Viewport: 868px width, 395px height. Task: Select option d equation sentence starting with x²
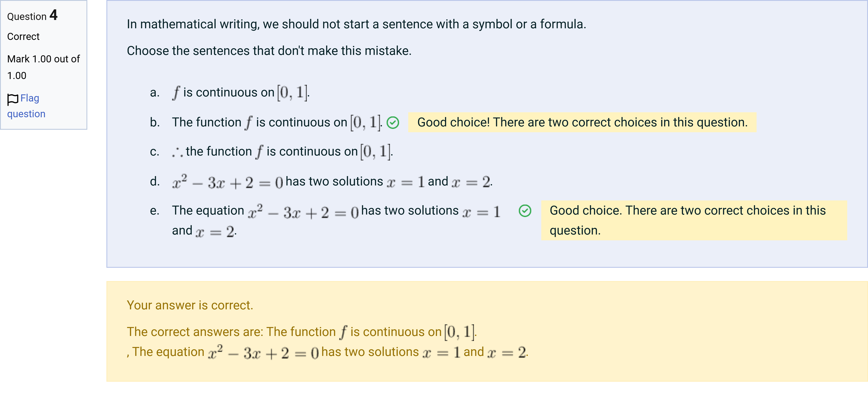click(x=332, y=182)
